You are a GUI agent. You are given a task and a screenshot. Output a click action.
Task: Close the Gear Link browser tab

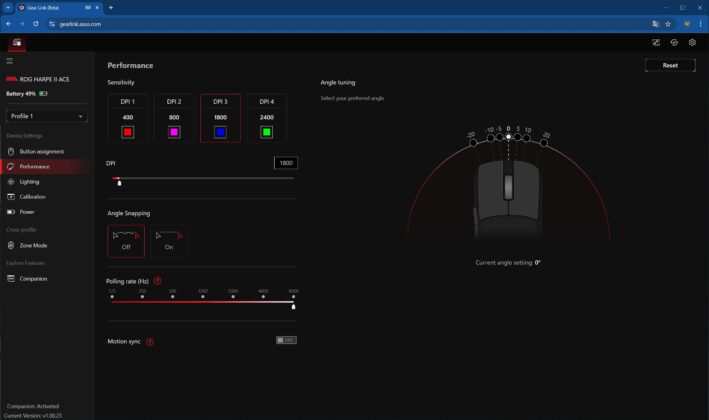coord(97,8)
